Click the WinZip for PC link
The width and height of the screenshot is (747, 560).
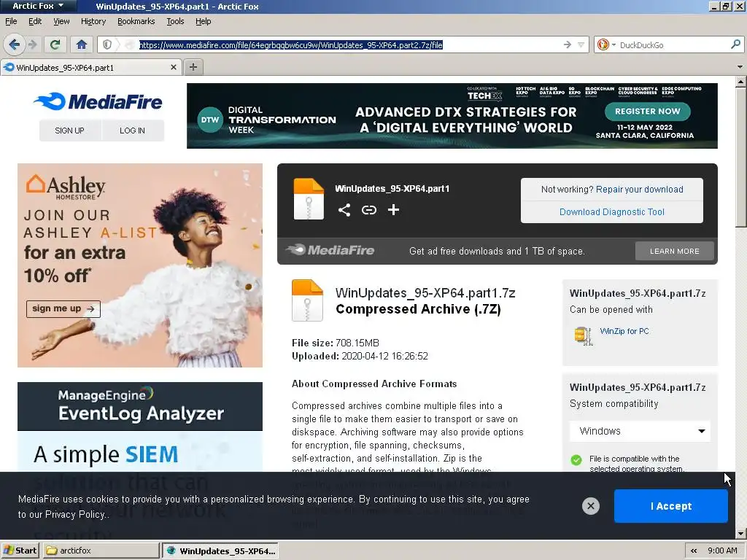click(x=624, y=331)
